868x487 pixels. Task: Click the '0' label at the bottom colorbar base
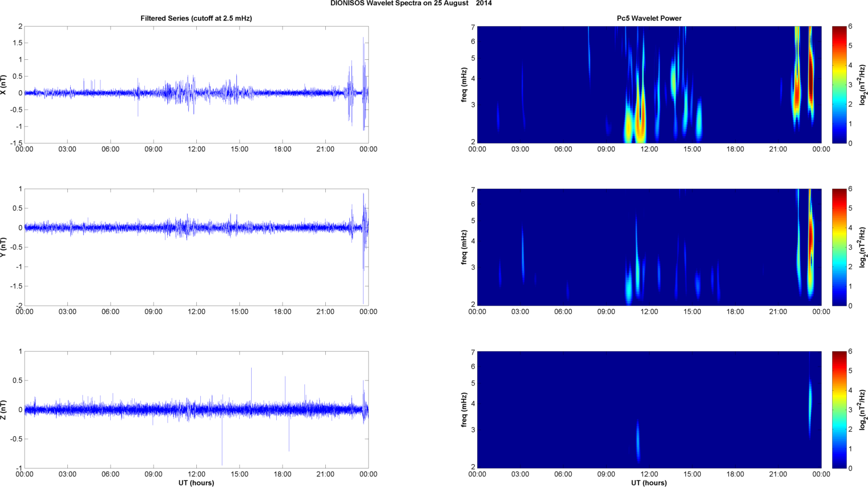850,468
